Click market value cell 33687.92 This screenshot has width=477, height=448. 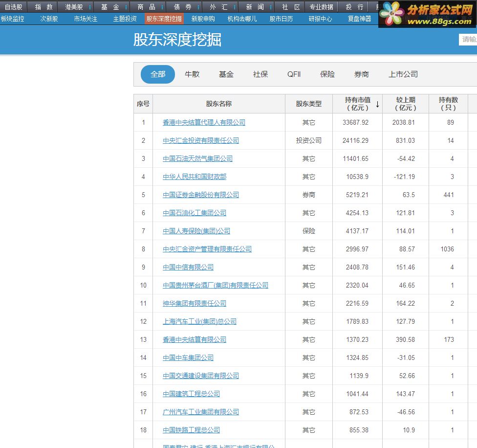point(355,122)
